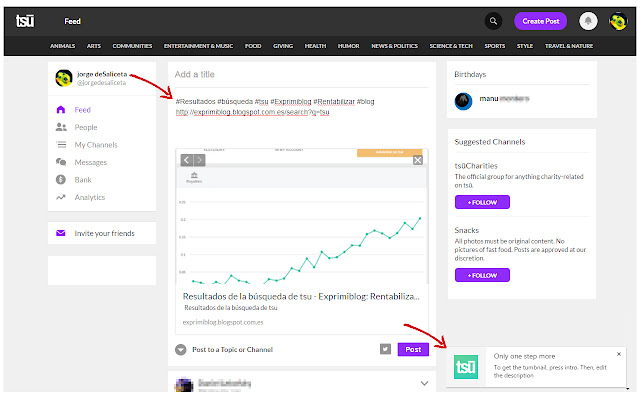The image size is (640, 400).
Task: Follow the Snacks channel
Action: pos(482,275)
